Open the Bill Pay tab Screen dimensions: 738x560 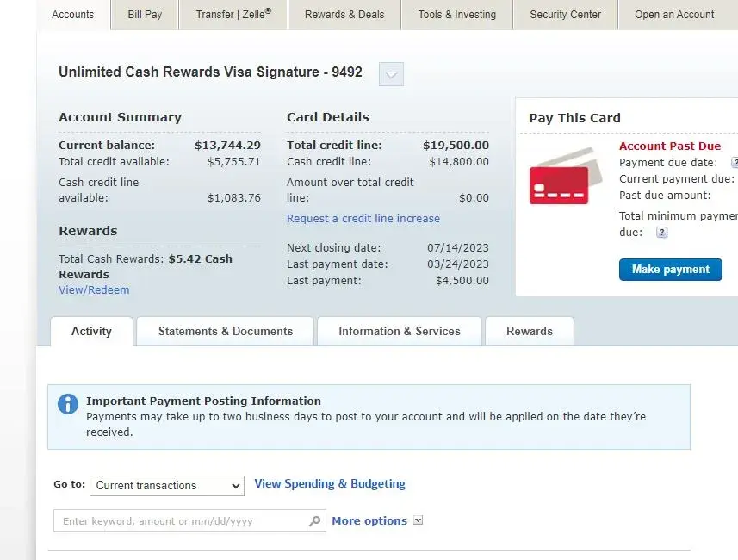[x=145, y=15]
